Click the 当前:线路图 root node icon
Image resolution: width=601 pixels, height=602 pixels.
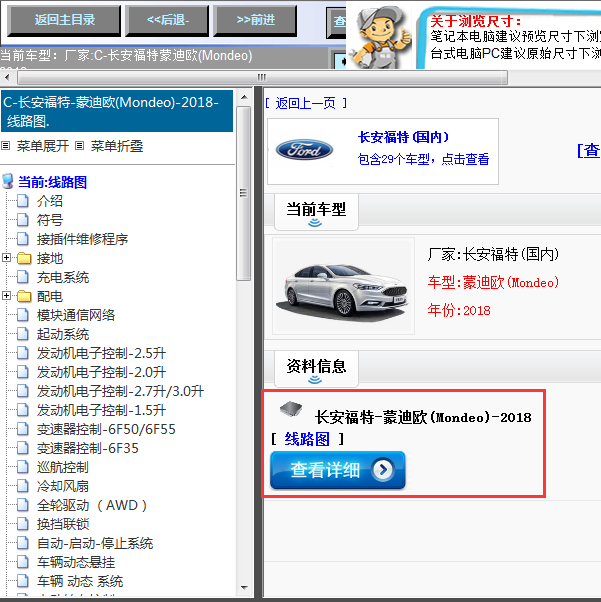[x=8, y=181]
